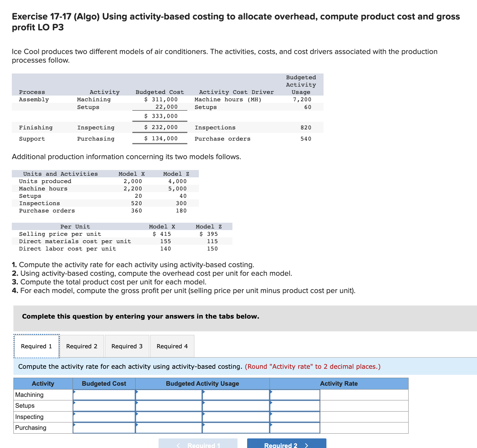
Task: Click the Budgeted Cost field for Setups
Action: 104,406
